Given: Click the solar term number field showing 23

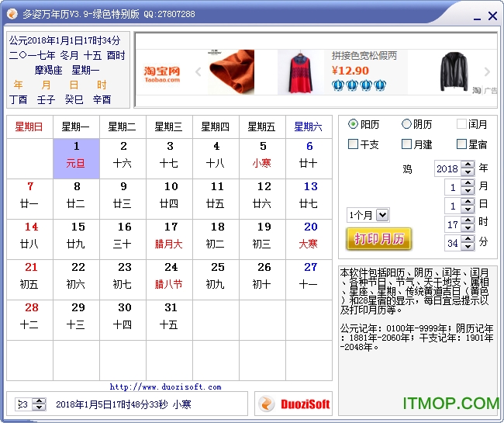Looking at the screenshot, I should click(24, 404).
